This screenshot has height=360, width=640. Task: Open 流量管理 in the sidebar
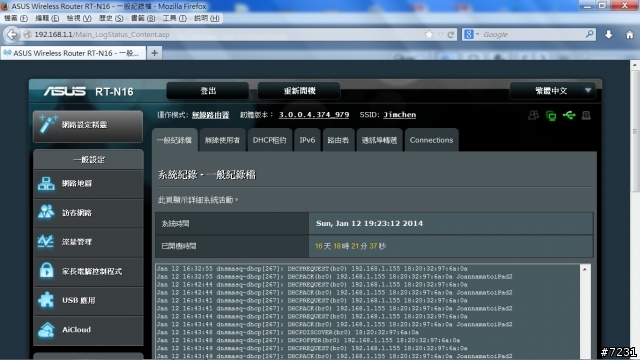(88, 242)
